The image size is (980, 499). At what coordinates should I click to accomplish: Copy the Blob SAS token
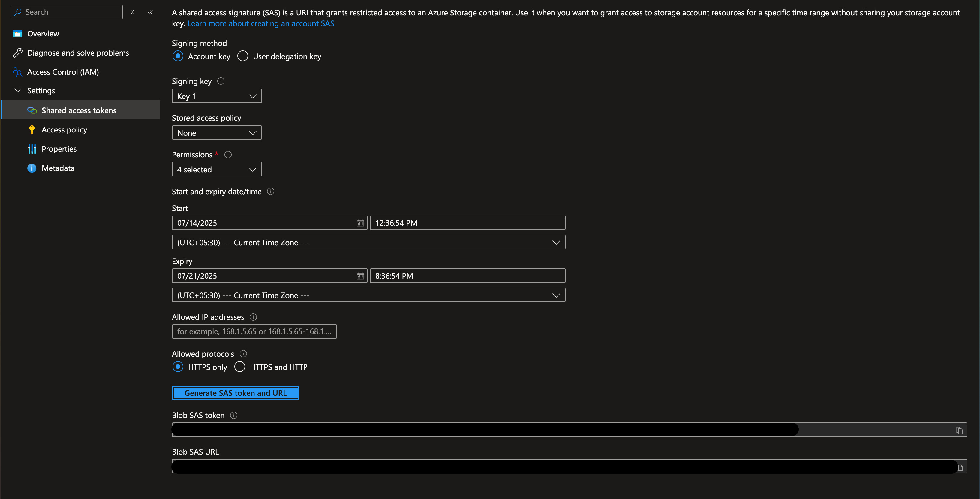(x=959, y=430)
